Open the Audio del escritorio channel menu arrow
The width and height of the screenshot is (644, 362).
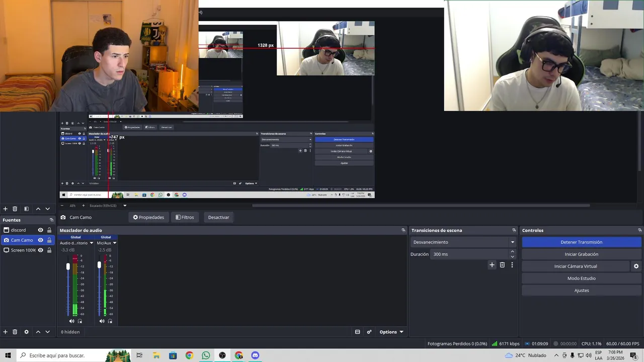[x=91, y=243]
